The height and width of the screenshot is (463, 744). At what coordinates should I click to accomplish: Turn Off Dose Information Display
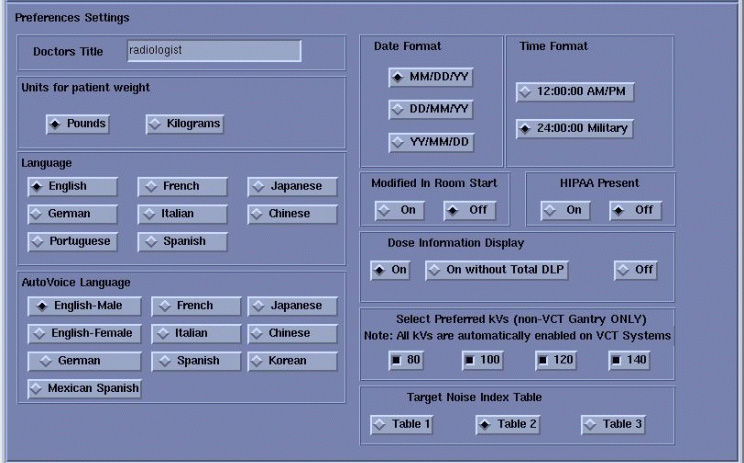click(x=635, y=271)
